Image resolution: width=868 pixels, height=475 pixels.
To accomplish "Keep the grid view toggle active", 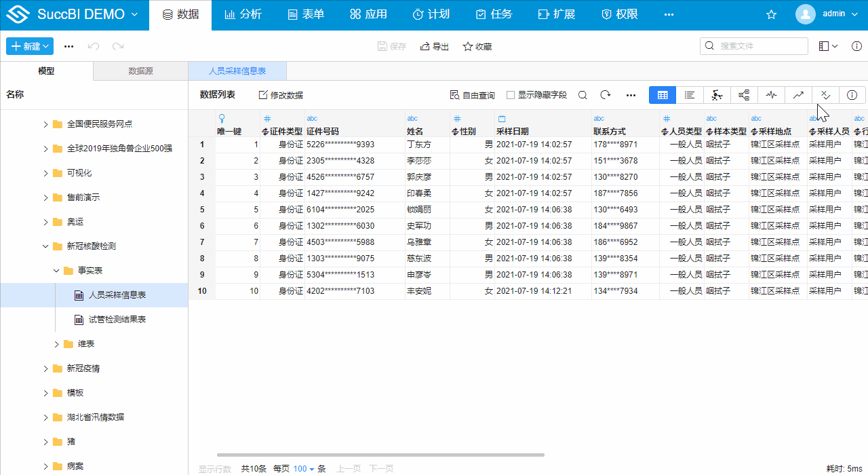I will pos(662,95).
